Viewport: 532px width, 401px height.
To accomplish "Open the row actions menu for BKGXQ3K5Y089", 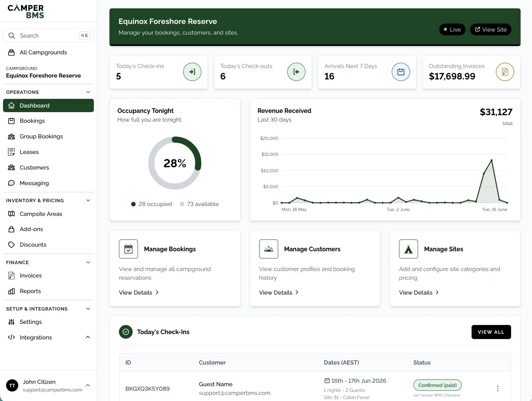I will coord(497,388).
